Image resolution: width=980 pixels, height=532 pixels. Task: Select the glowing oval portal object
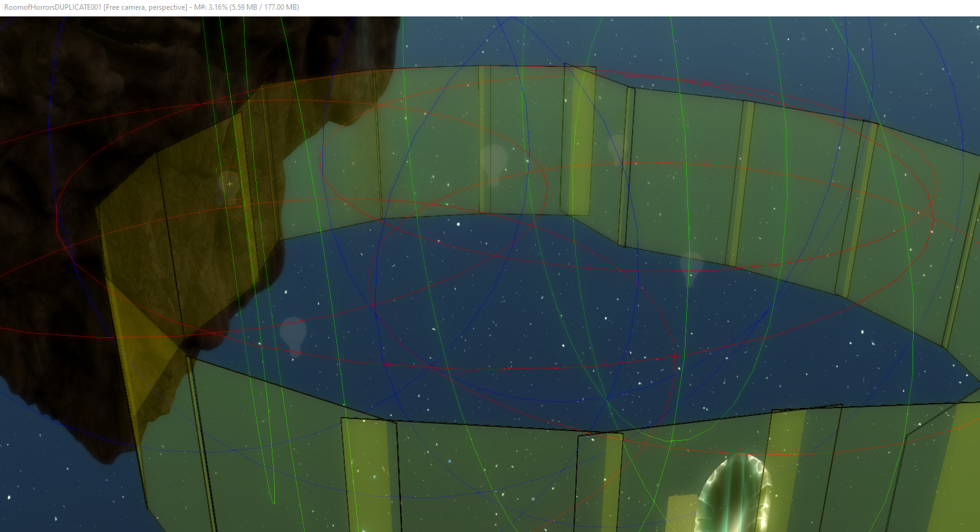(734, 494)
